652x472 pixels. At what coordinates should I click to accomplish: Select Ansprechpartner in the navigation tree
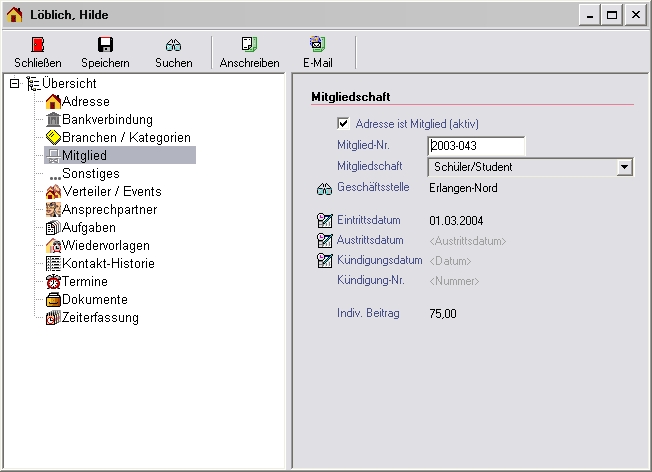point(109,210)
